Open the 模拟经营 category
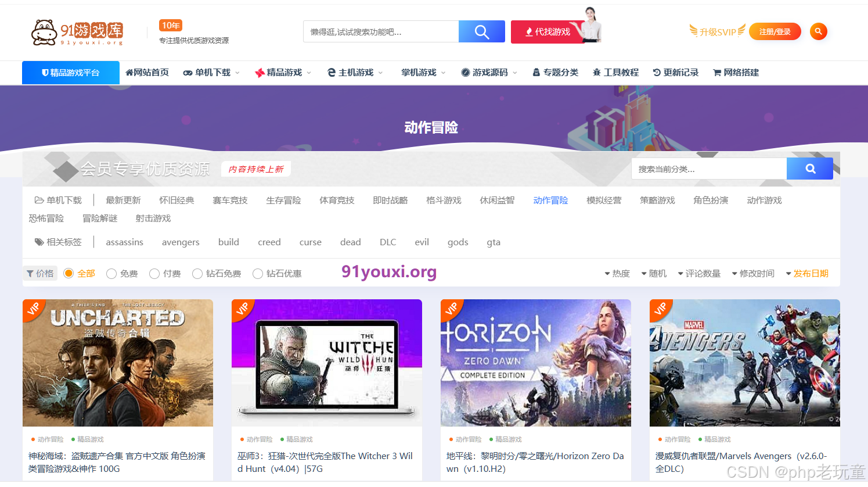The height and width of the screenshot is (487, 868). (x=604, y=200)
